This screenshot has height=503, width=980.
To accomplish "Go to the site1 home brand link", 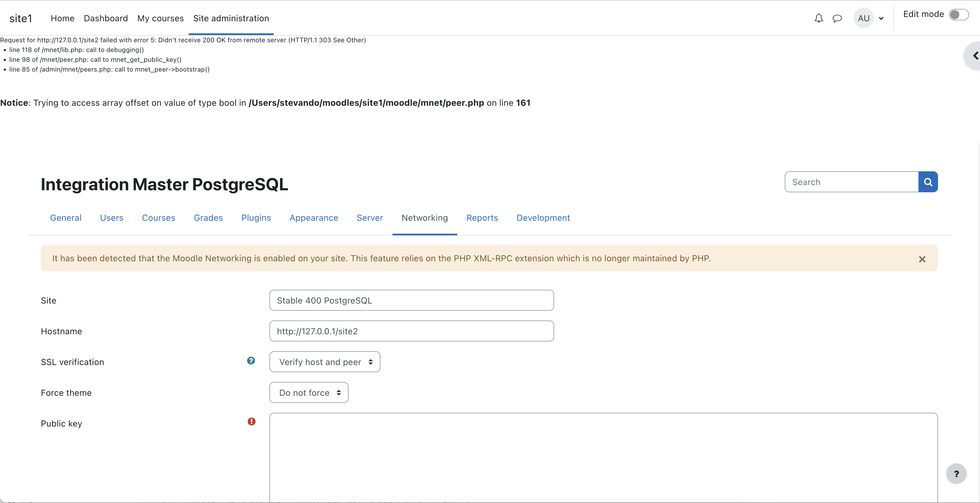I will point(21,18).
